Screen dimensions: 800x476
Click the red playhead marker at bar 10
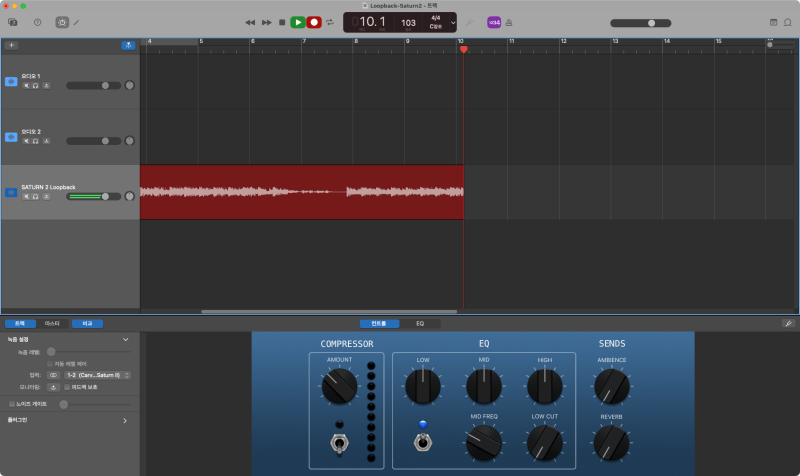point(464,49)
